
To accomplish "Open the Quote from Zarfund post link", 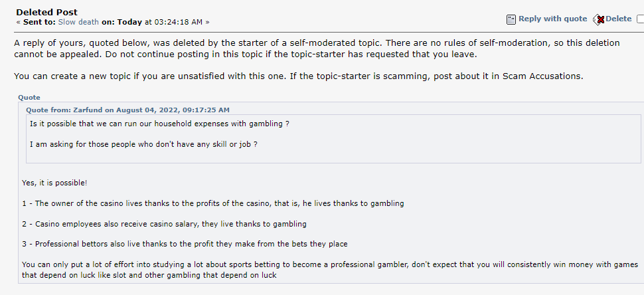I will tap(127, 110).
